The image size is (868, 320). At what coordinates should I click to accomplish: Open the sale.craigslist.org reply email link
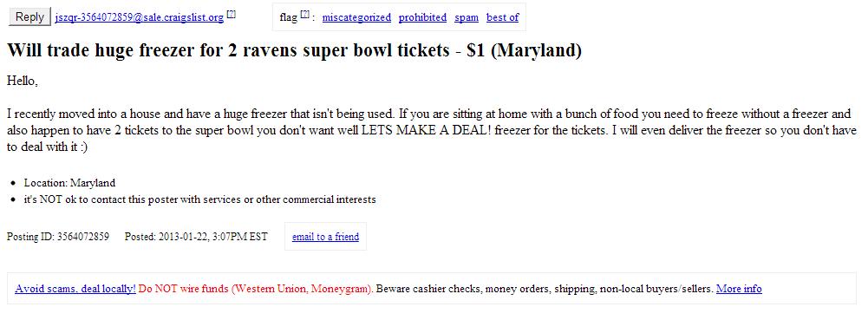(x=140, y=17)
